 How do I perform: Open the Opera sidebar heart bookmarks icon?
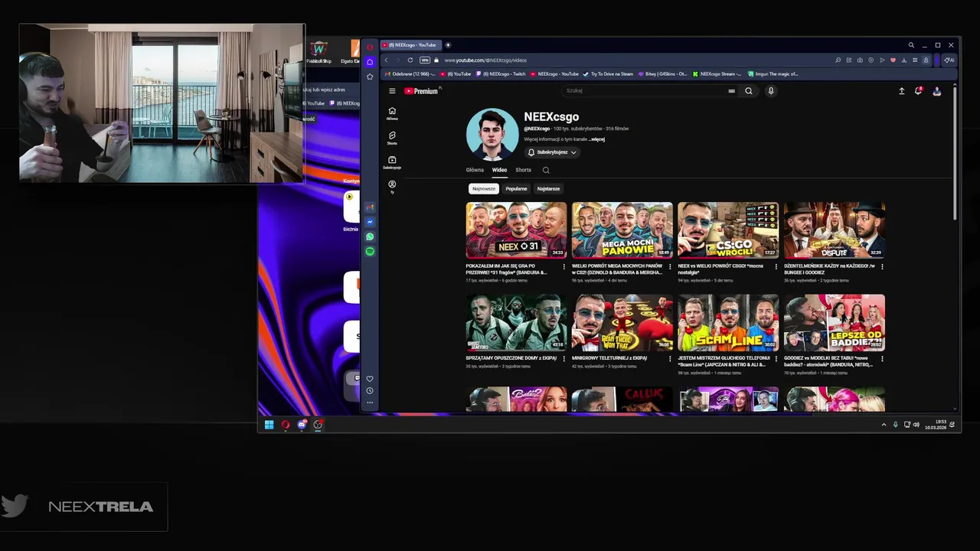point(370,379)
